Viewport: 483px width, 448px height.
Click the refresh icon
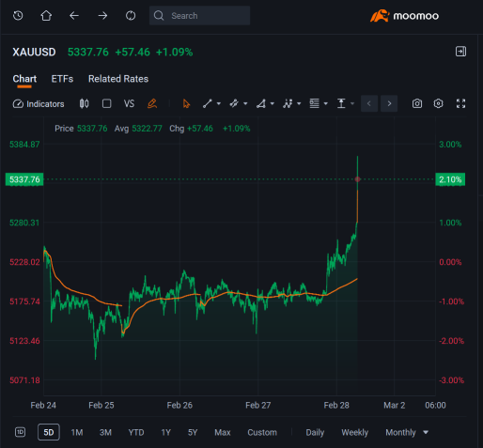[131, 15]
